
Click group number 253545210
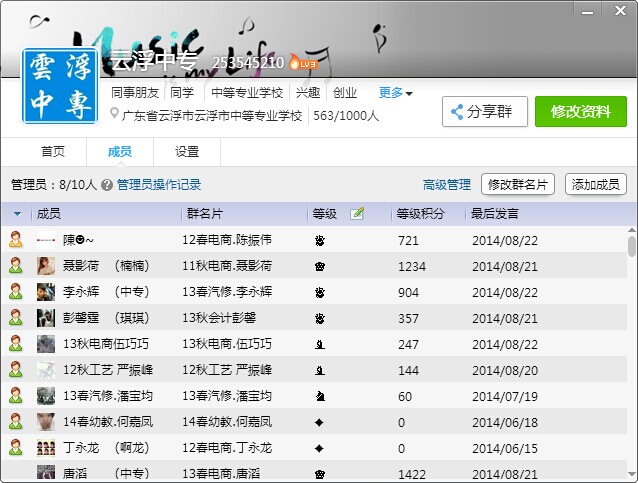point(248,63)
